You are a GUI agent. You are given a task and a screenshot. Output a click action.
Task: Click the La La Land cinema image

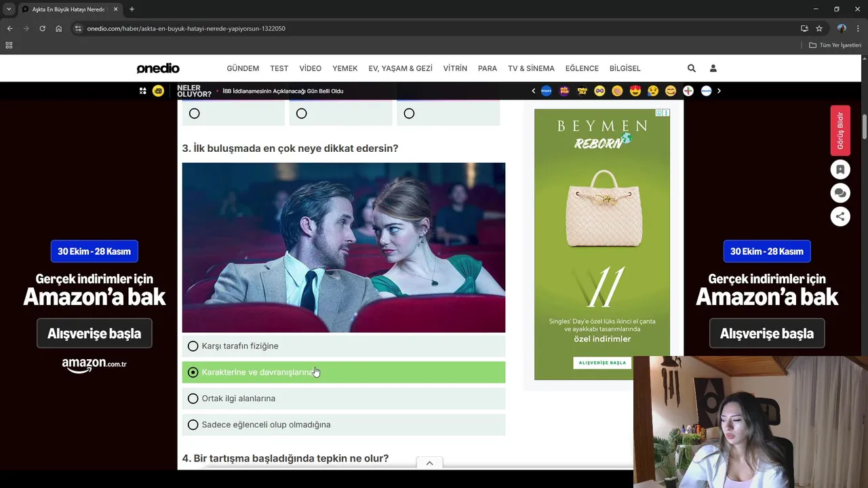[x=344, y=247]
